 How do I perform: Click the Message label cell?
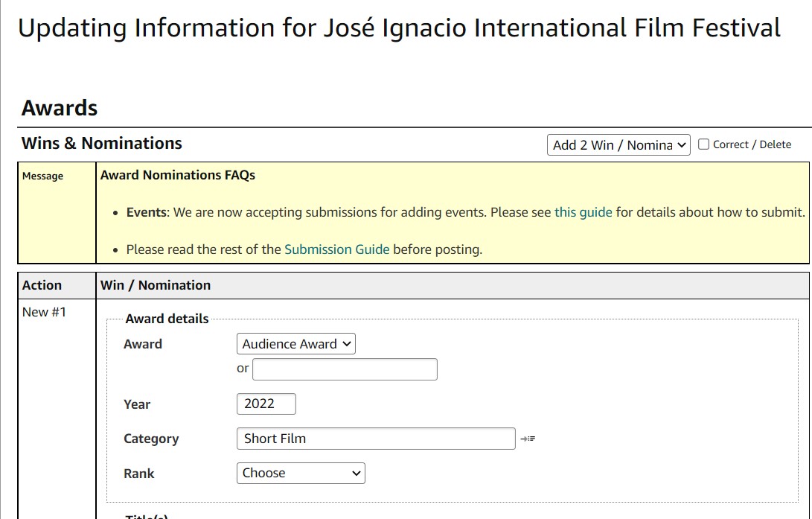tap(42, 176)
